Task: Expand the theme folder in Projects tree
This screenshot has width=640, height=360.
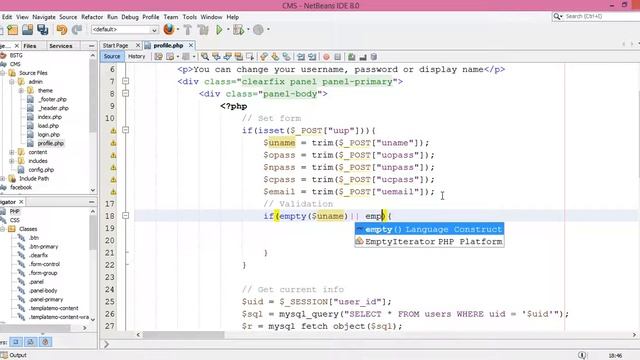Action: click(x=21, y=91)
